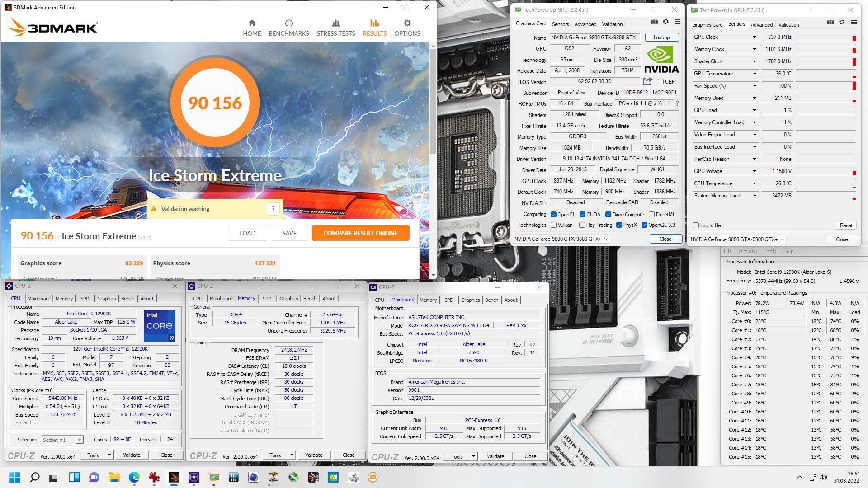The image size is (868, 488).
Task: Open hamburger menu in GPU-Z Sensors window
Action: (854, 23)
